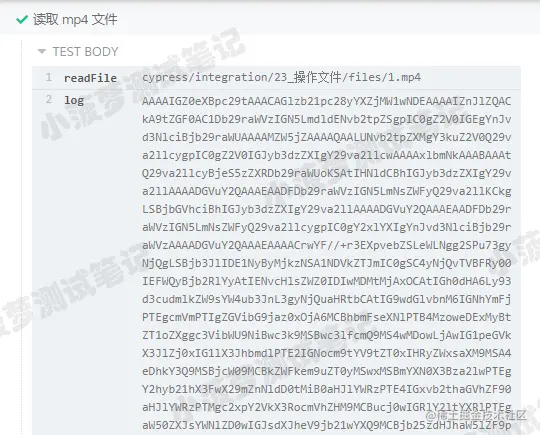Click the log line starting PTEgcmVmPTIgZGVi
The image size is (540, 435).
pyautogui.click(x=326, y=317)
